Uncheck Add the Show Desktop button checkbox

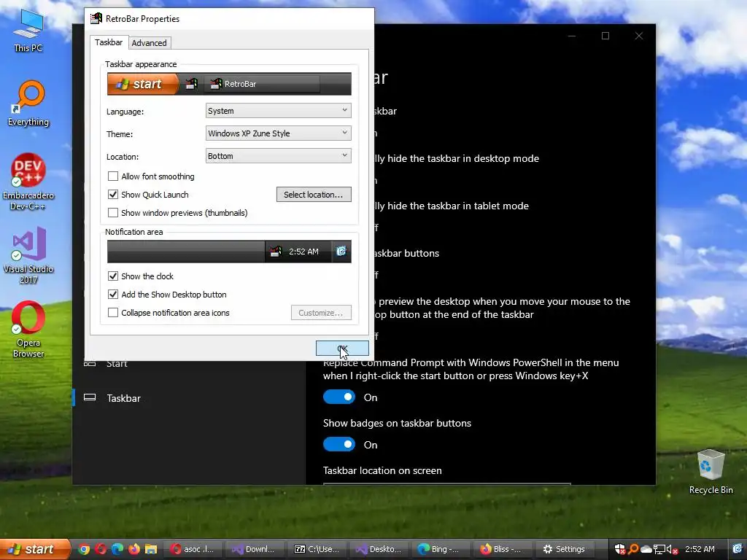pyautogui.click(x=113, y=295)
